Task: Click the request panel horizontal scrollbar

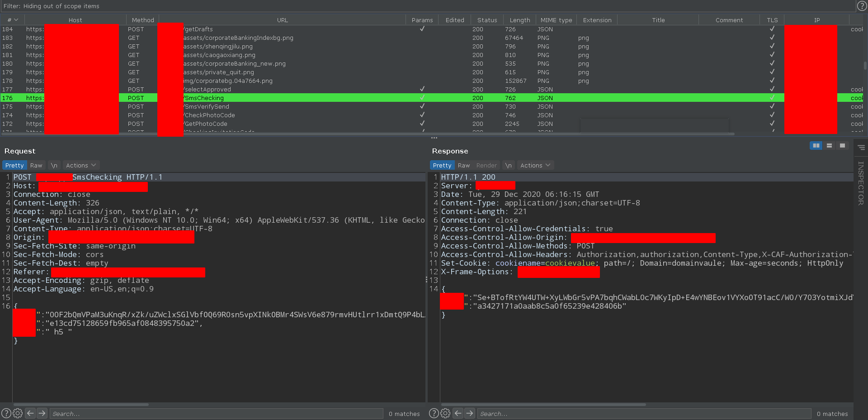Action: [x=81, y=405]
